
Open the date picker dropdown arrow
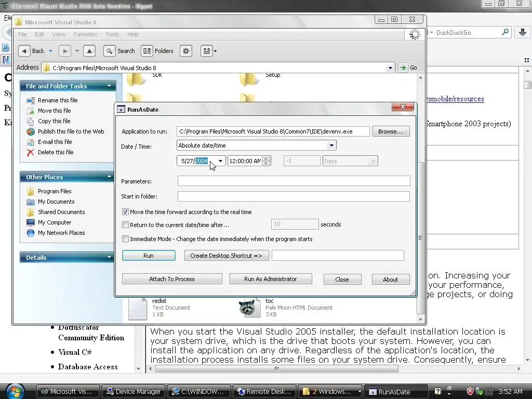click(x=220, y=161)
